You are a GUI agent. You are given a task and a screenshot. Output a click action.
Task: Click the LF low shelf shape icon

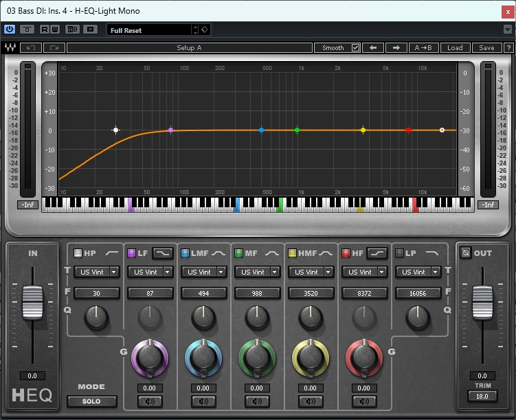click(x=163, y=253)
